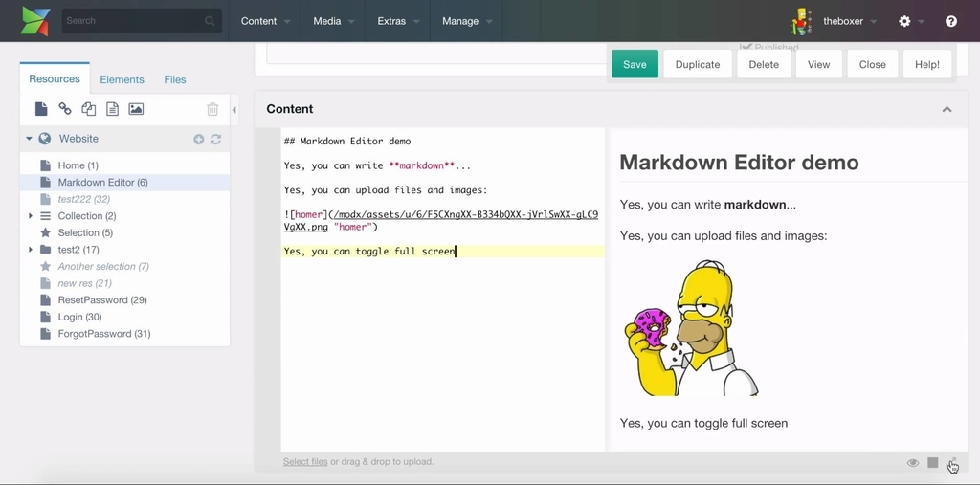This screenshot has width=980, height=485.
Task: Create a new weblink via the chain icon
Action: click(x=65, y=109)
